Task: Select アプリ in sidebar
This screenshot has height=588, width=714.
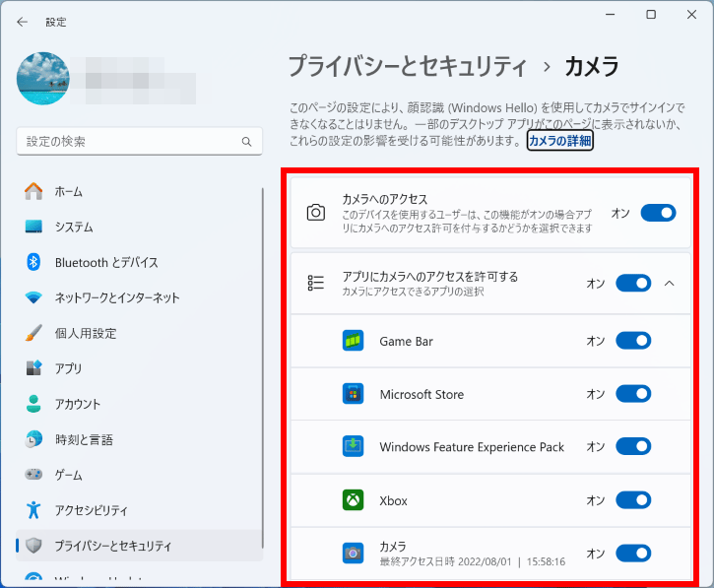Action: pyautogui.click(x=139, y=368)
